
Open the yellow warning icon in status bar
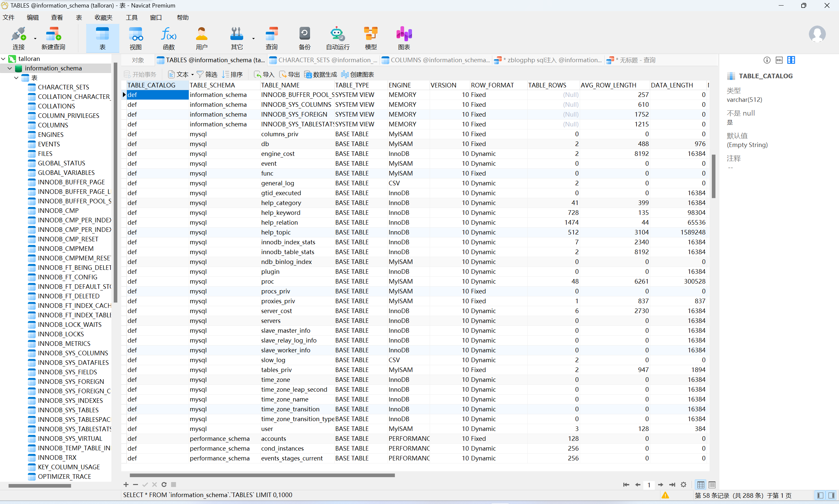(x=665, y=495)
